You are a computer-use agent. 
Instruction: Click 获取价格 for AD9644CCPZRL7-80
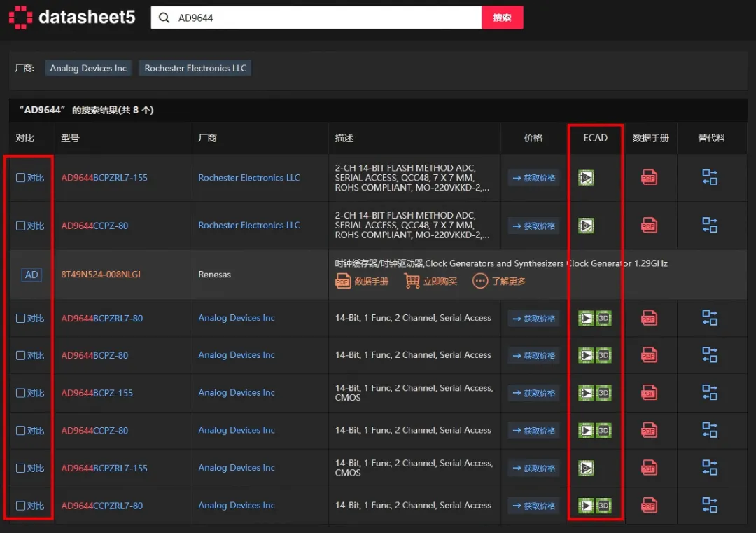coord(533,506)
